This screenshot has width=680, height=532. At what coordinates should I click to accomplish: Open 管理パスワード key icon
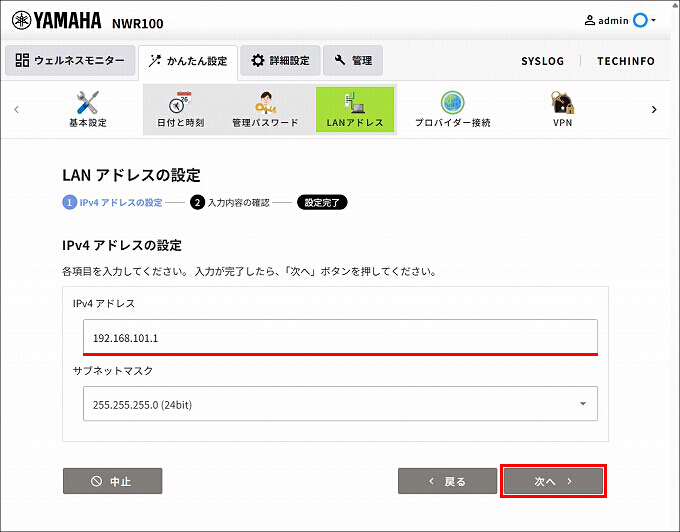(x=265, y=102)
